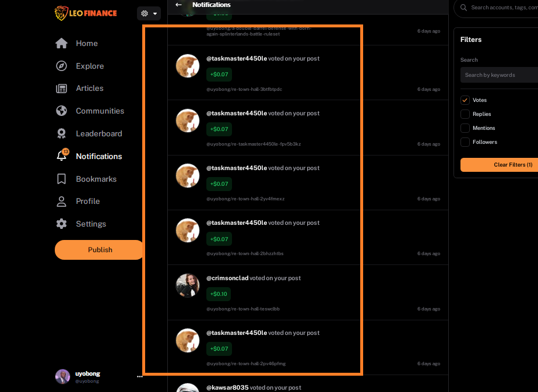The height and width of the screenshot is (392, 538).
Task: Click the uyobong display name in the sidebar
Action: (87, 374)
